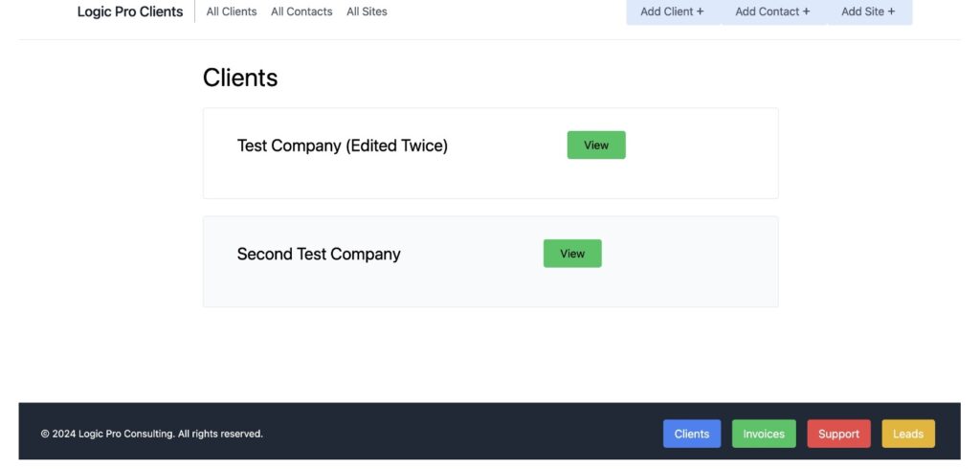Open Leads via yellow footer button
Screen dimensions: 980x469
[x=908, y=434]
